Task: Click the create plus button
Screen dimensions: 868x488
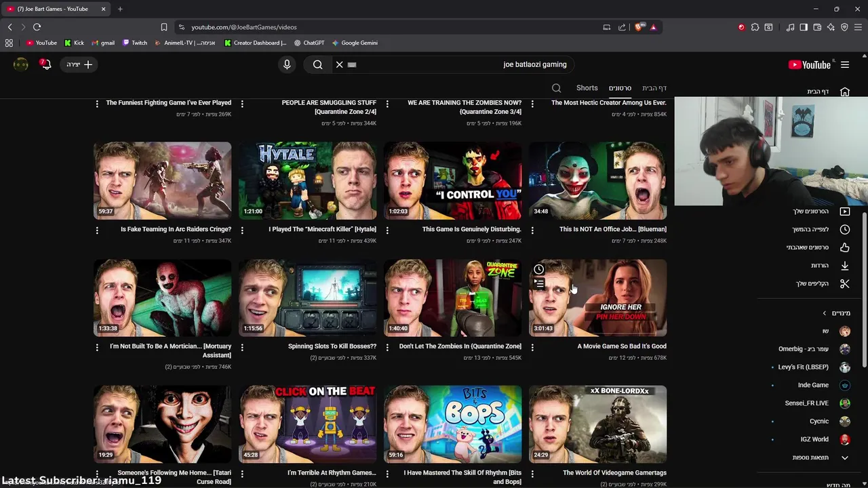Action: [80, 64]
